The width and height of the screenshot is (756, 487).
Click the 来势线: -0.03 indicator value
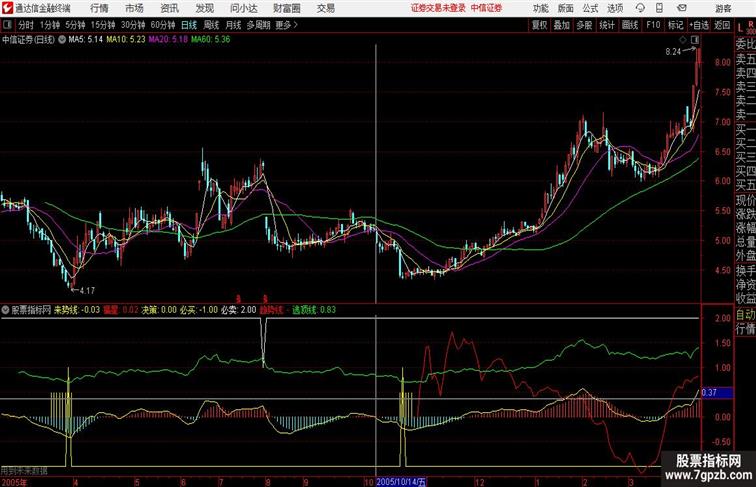(77, 310)
